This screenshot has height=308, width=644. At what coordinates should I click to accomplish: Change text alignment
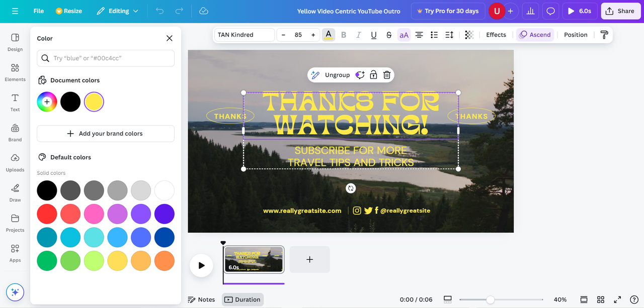point(419,35)
